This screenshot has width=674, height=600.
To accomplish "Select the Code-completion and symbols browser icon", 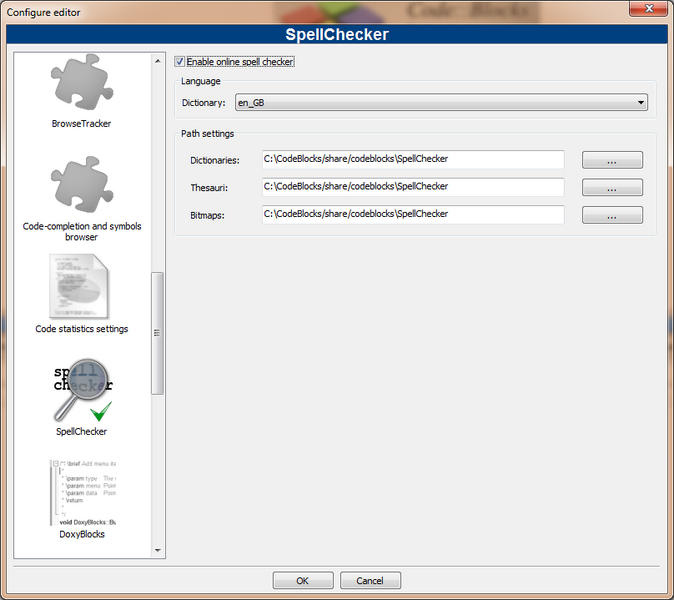I will [x=82, y=185].
